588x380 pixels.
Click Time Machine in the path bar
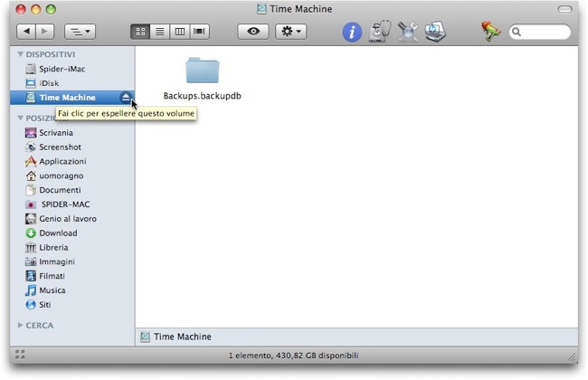[x=175, y=337]
